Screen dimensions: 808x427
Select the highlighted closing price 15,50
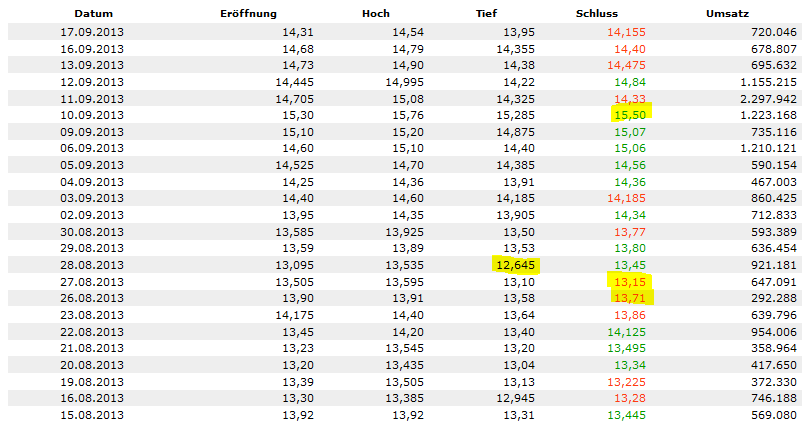631,115
